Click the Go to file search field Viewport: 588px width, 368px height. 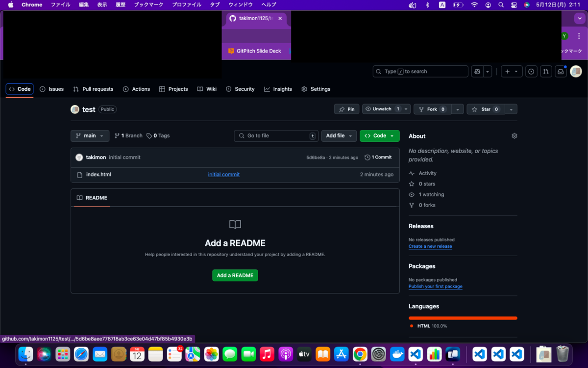[275, 135]
